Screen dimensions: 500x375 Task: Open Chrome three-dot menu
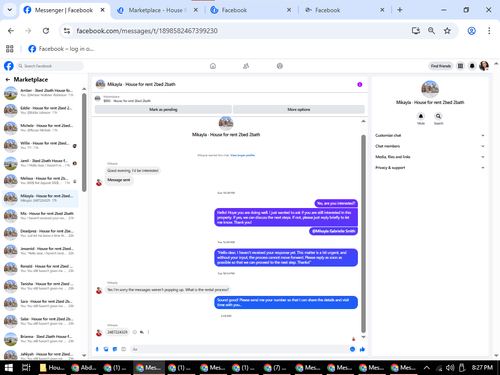click(x=489, y=31)
